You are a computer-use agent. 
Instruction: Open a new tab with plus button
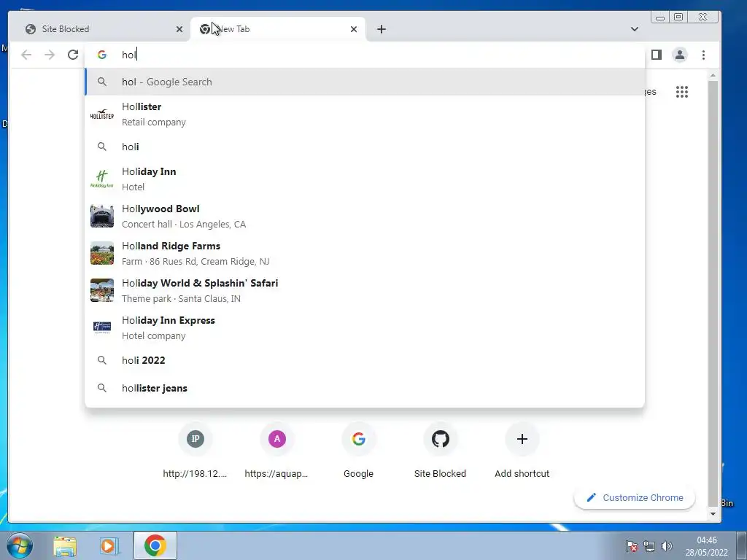pos(381,29)
